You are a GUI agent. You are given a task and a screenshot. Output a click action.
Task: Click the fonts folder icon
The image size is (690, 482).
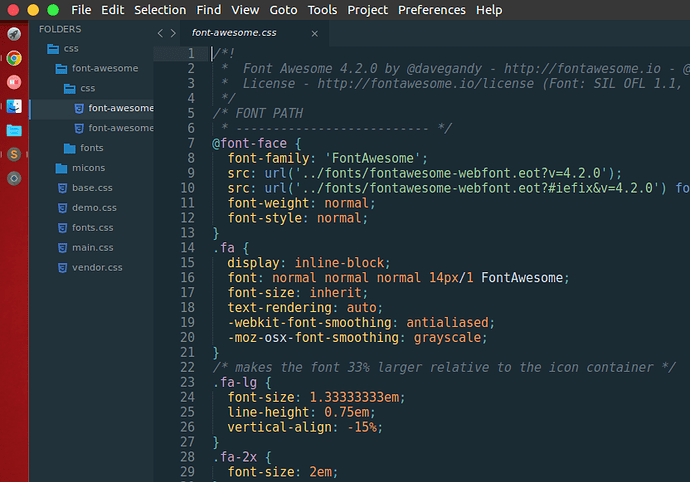pyautogui.click(x=70, y=148)
